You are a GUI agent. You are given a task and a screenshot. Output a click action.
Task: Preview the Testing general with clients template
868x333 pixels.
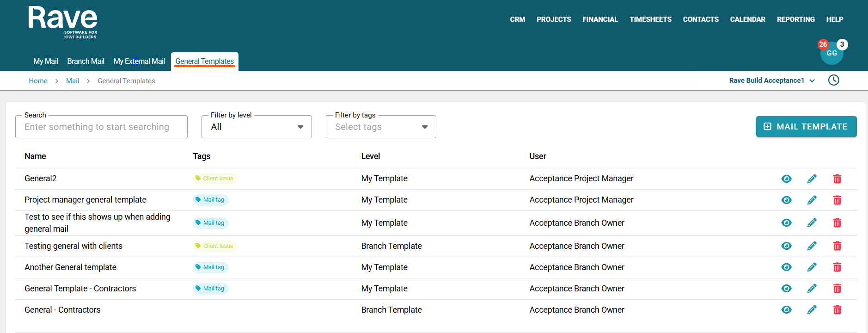coord(786,246)
